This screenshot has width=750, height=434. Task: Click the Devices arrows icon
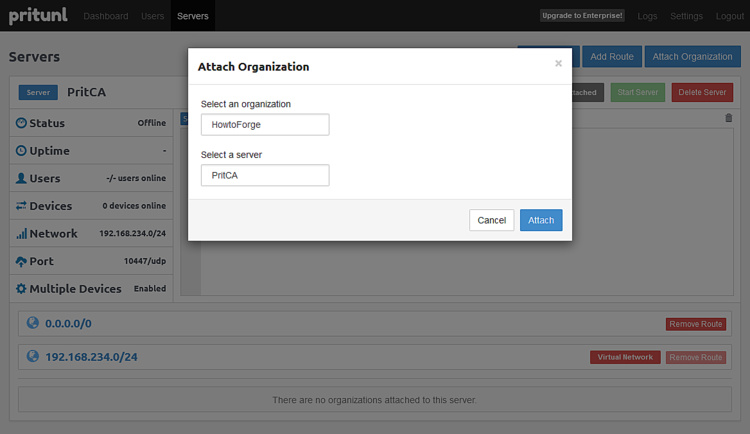pos(21,206)
